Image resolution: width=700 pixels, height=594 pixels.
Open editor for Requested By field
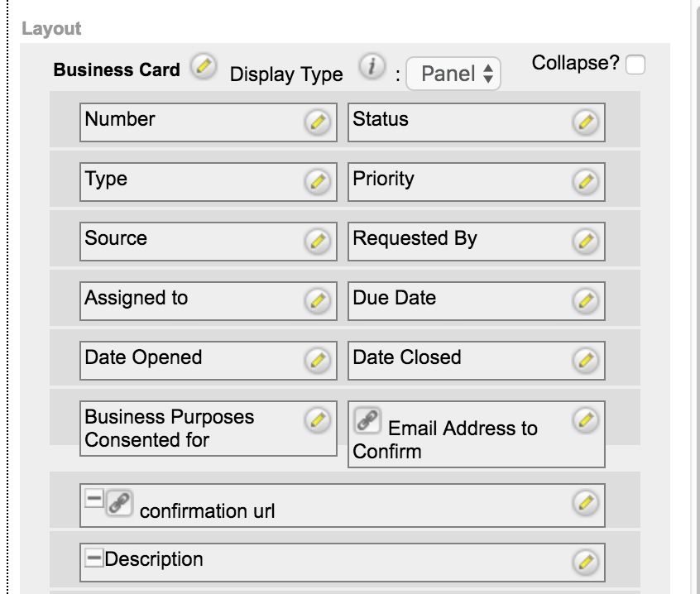(584, 242)
